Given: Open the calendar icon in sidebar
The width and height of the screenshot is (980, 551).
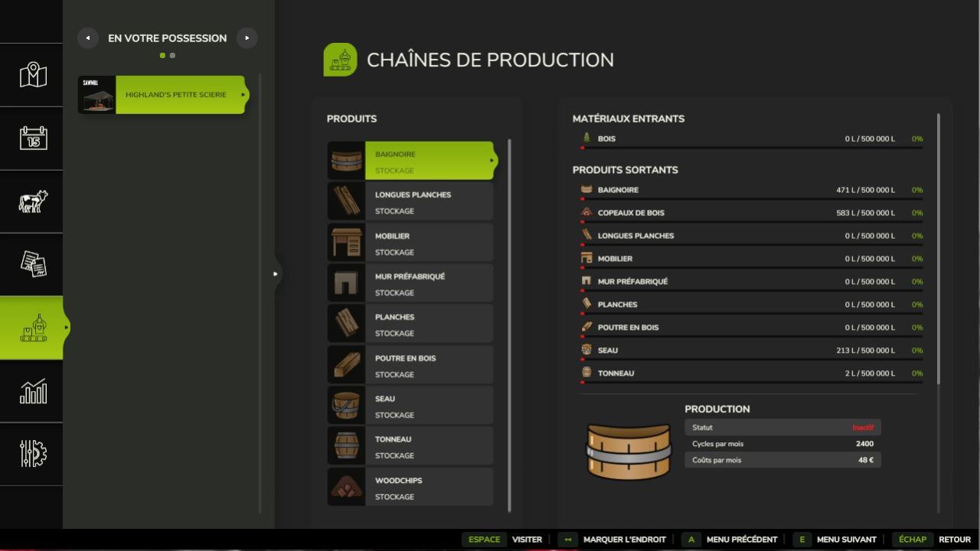Looking at the screenshot, I should pos(33,139).
